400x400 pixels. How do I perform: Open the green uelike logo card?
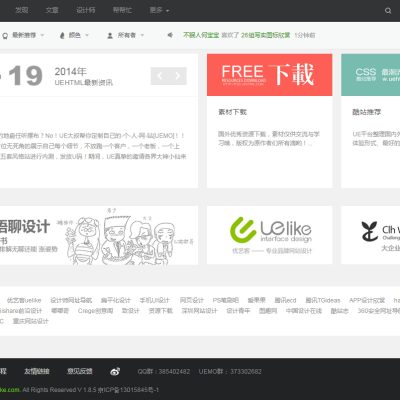click(x=269, y=235)
